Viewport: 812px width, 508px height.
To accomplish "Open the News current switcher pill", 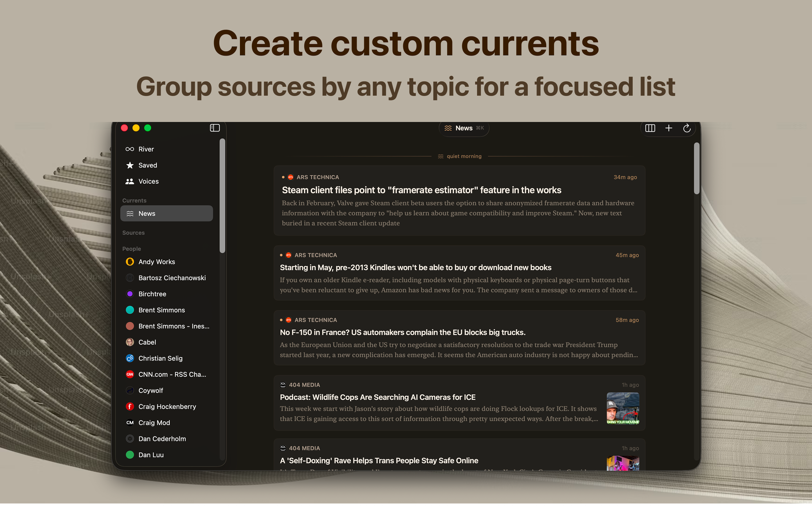I will pos(464,128).
